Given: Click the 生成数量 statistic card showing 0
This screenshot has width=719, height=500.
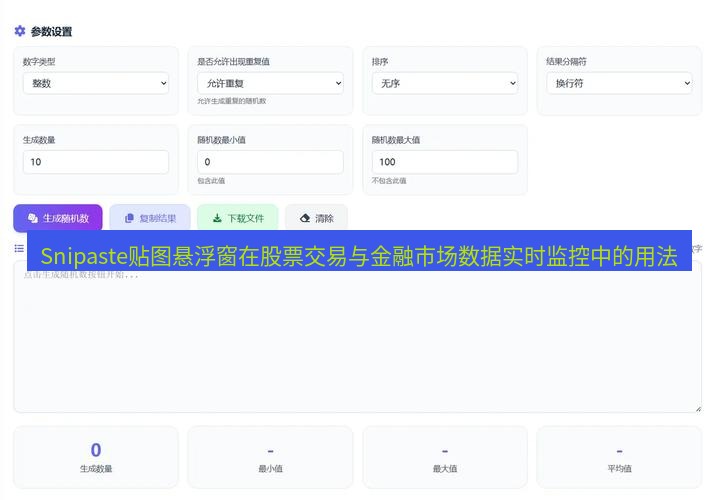Looking at the screenshot, I should click(x=96, y=457).
